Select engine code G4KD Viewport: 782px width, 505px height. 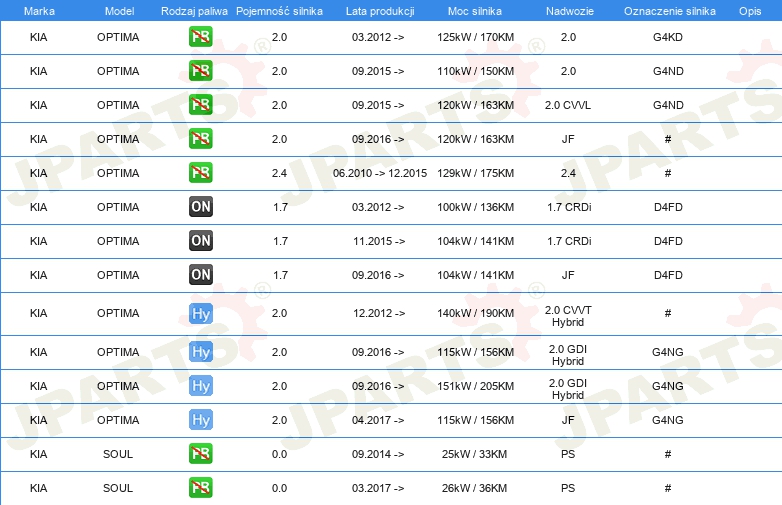[x=668, y=37]
